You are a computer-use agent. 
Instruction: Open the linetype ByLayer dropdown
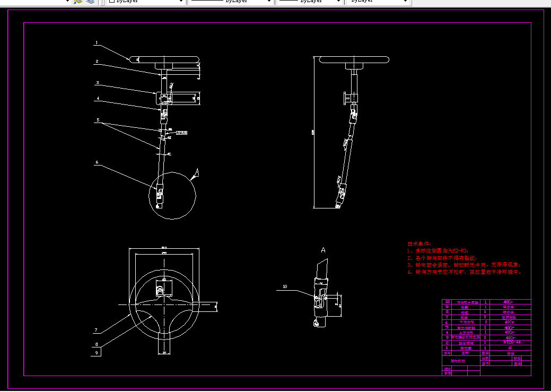230,2
